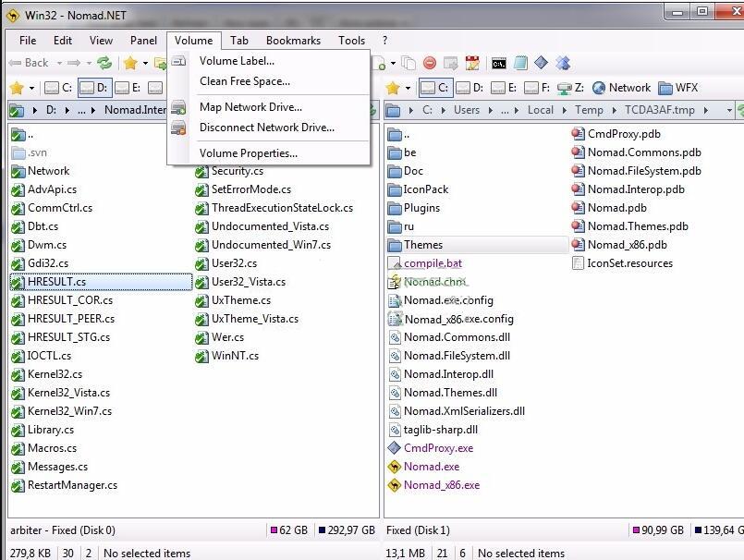Click the left panel bookmarks star icon
Screen dimensions: 744x560
pyautogui.click(x=17, y=88)
